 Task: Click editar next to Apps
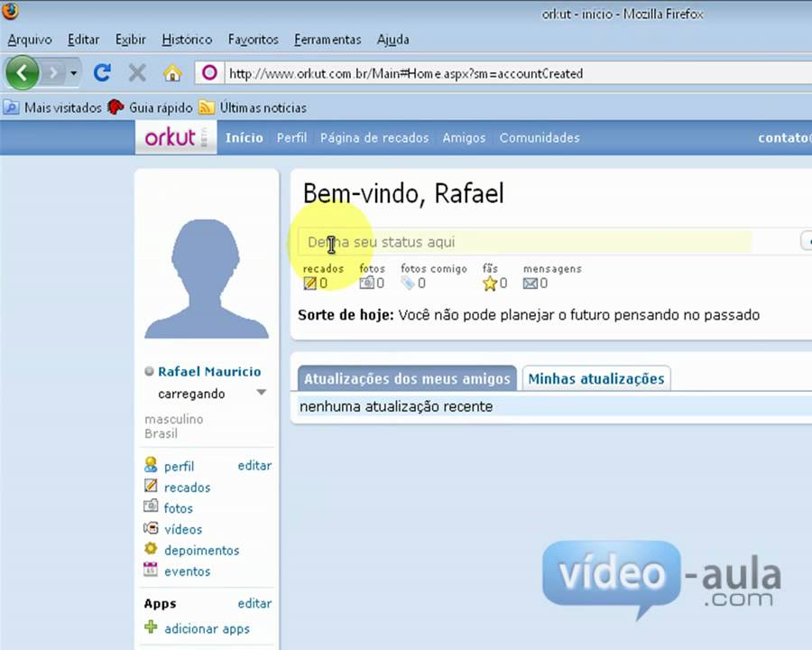click(254, 603)
